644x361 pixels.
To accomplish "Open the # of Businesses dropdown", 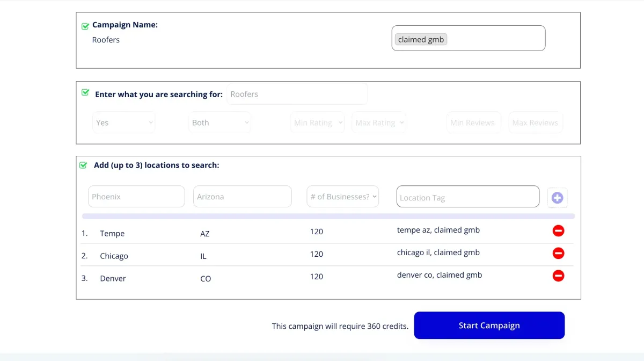I will (x=343, y=197).
